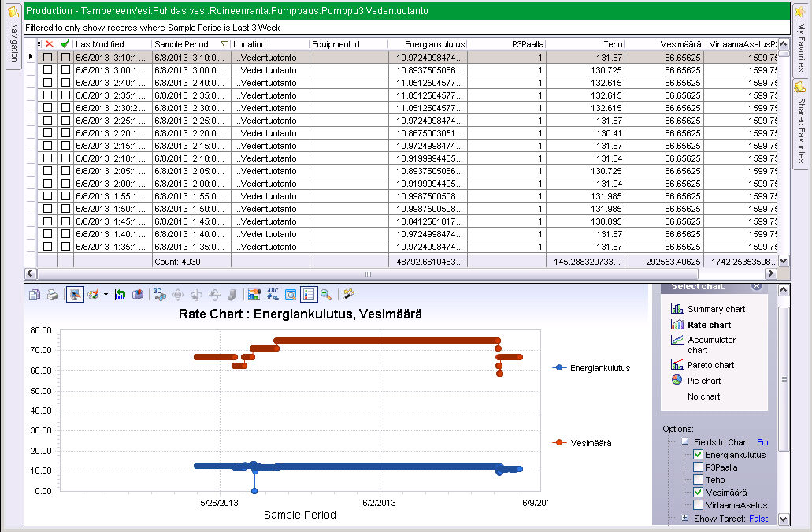Click the data viewer magnifier window icon

[291, 295]
